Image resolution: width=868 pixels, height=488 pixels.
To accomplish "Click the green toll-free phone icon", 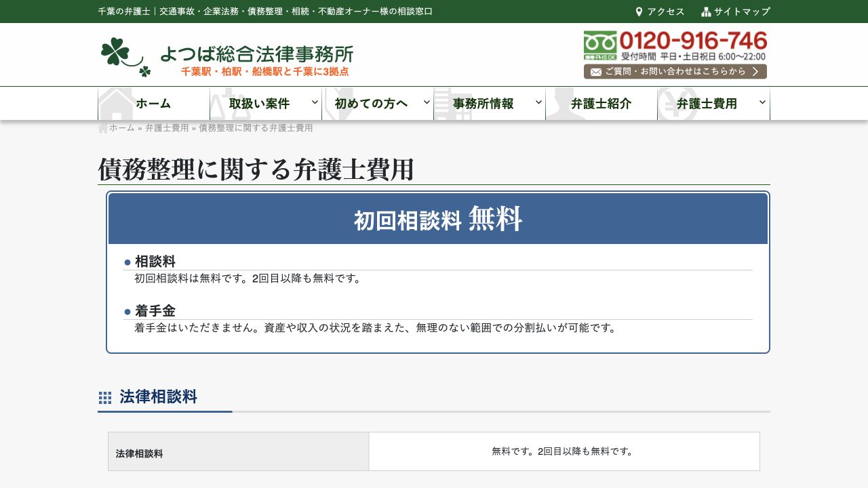I will [x=600, y=45].
